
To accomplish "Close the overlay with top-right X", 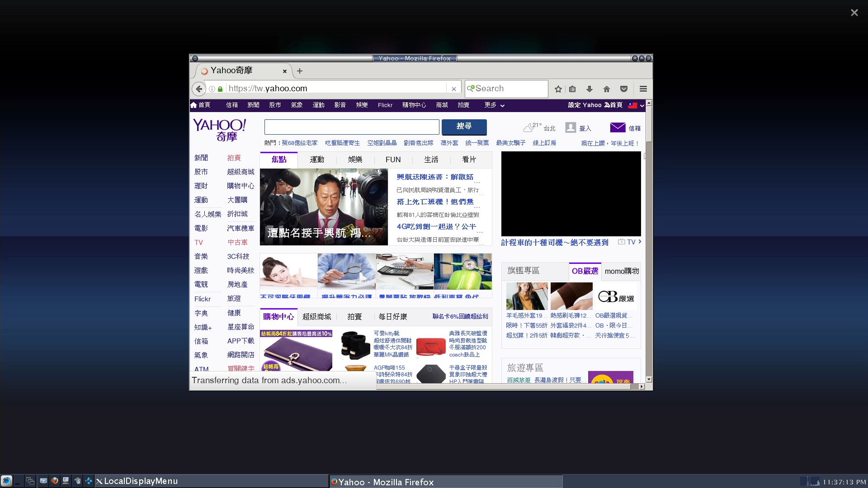I will pyautogui.click(x=854, y=13).
